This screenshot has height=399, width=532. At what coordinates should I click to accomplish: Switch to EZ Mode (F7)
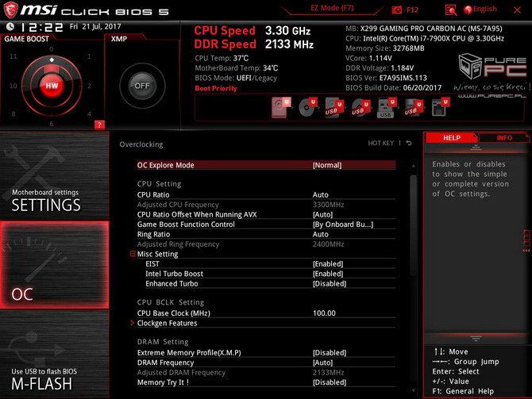click(x=332, y=8)
